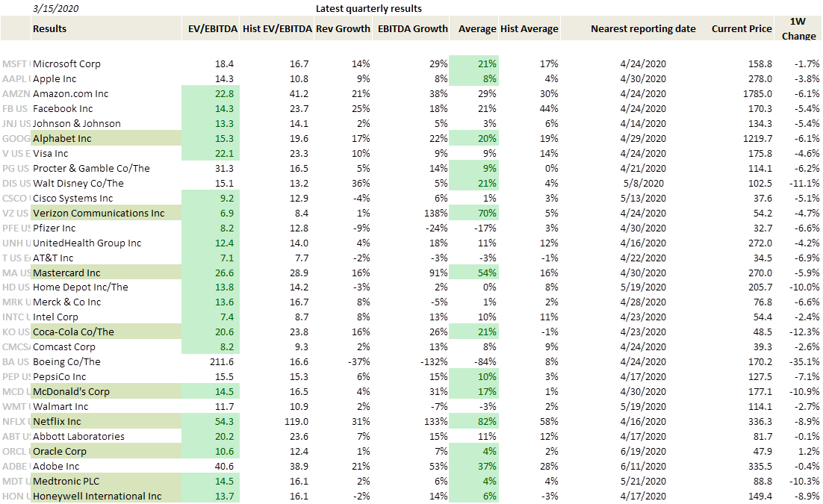Click the Current Price column header
Screen dimensions: 823x504
(x=742, y=29)
